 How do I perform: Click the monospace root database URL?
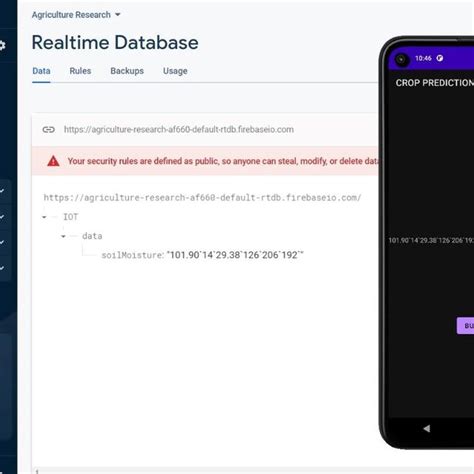point(202,198)
